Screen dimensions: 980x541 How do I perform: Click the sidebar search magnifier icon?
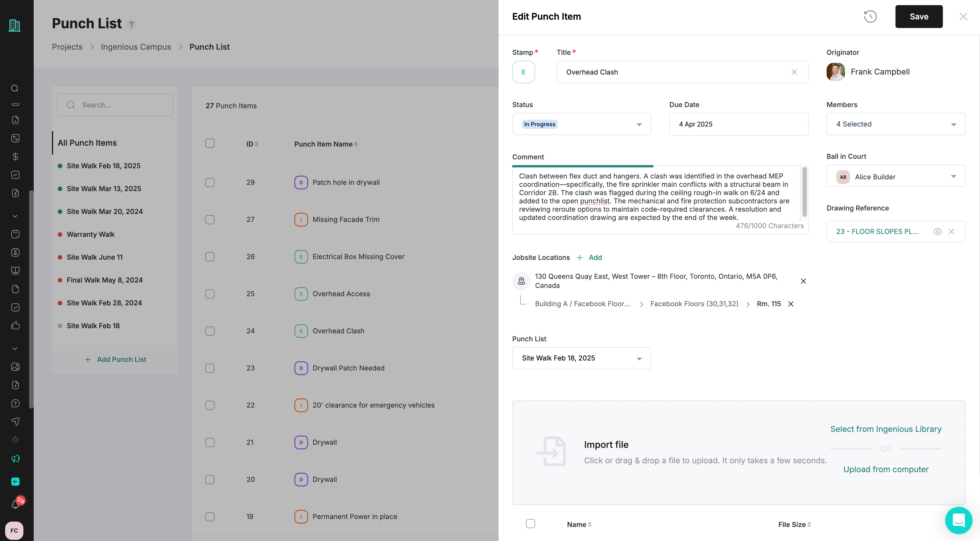tap(15, 88)
